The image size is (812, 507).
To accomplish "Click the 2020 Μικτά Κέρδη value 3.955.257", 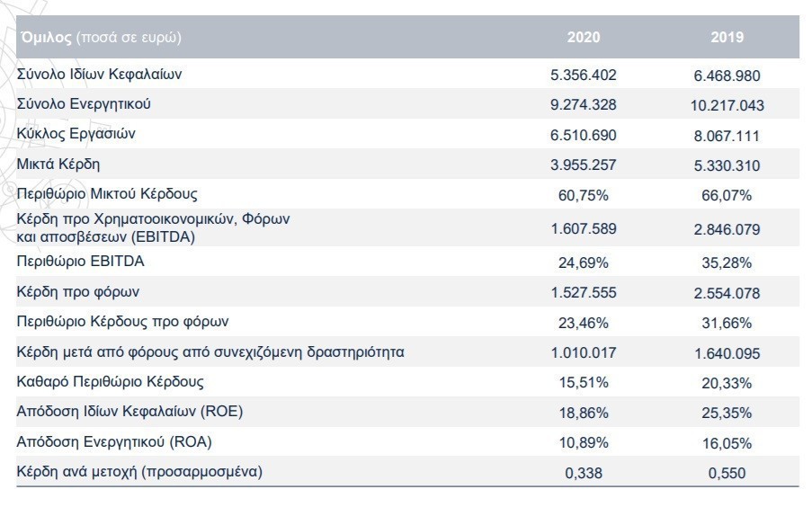I will [583, 165].
